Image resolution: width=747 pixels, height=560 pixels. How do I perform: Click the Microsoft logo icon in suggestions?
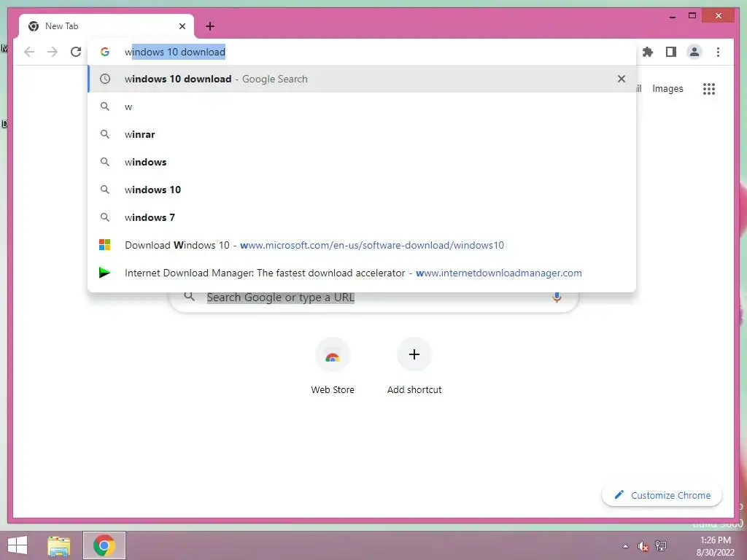pos(105,245)
